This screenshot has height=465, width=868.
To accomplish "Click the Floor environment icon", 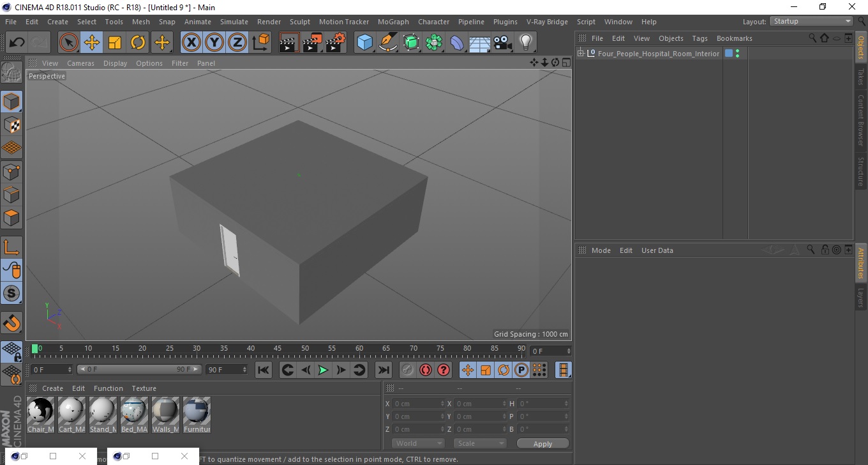I will [480, 43].
